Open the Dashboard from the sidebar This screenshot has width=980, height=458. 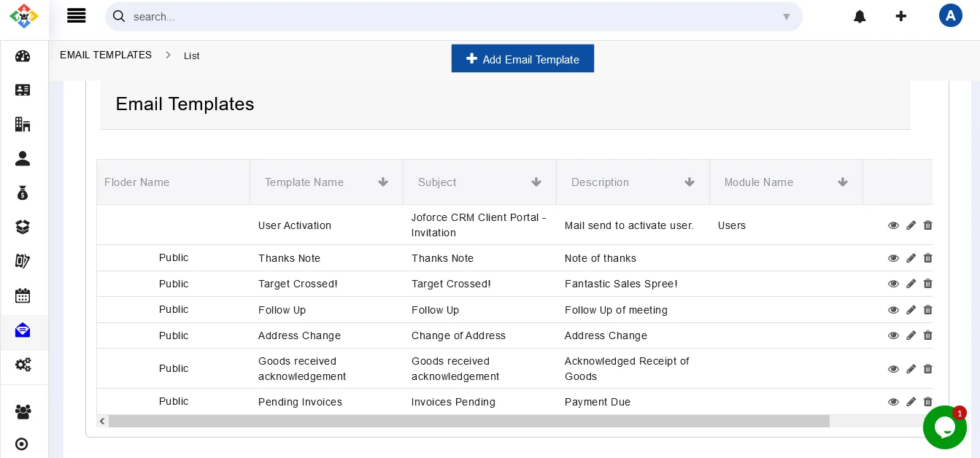[x=23, y=56]
